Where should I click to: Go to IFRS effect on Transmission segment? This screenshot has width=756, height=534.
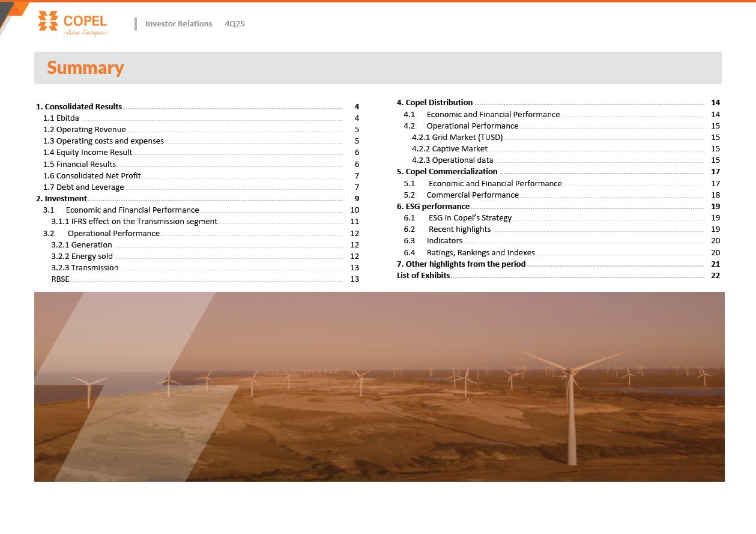coord(134,222)
